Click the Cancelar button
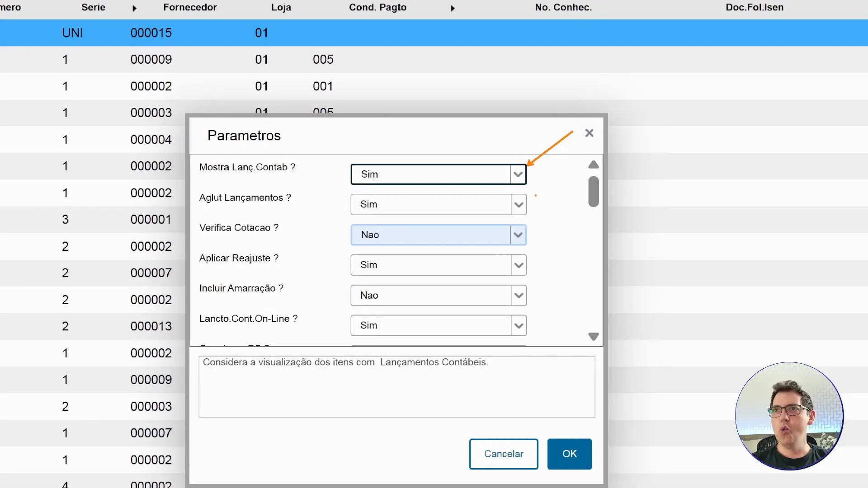This screenshot has width=868, height=488. pos(504,454)
